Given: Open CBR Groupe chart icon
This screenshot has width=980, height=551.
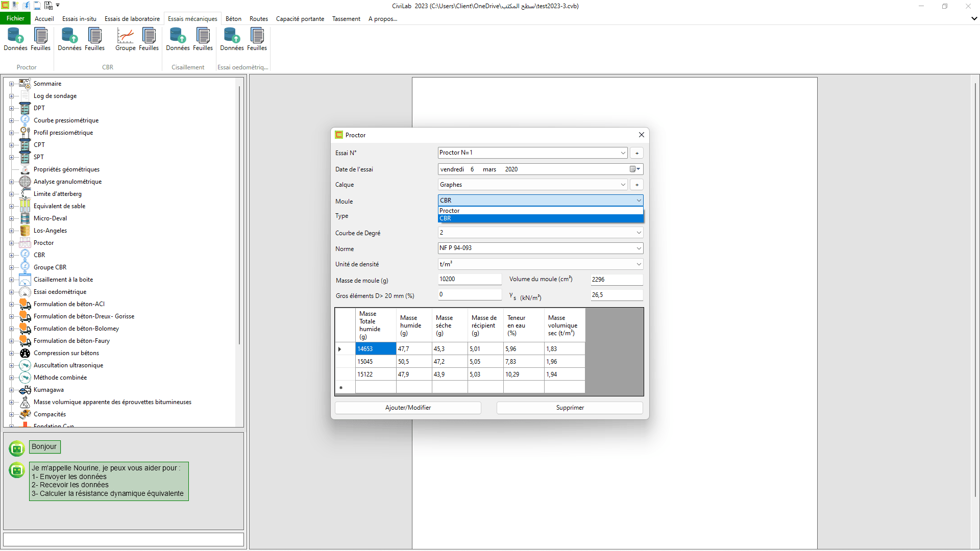Looking at the screenshot, I should pyautogui.click(x=125, y=39).
